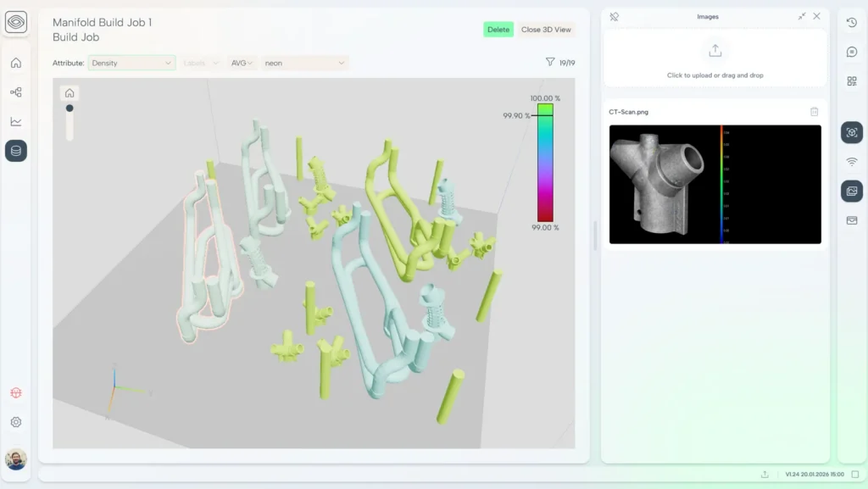This screenshot has width=868, height=489.
Task: Open the Images panel icon on right sidebar
Action: [851, 191]
